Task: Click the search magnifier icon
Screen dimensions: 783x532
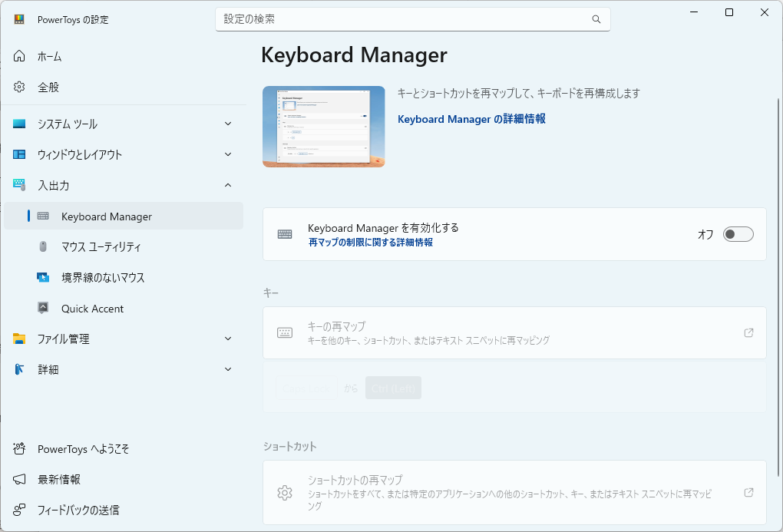Action: click(596, 19)
